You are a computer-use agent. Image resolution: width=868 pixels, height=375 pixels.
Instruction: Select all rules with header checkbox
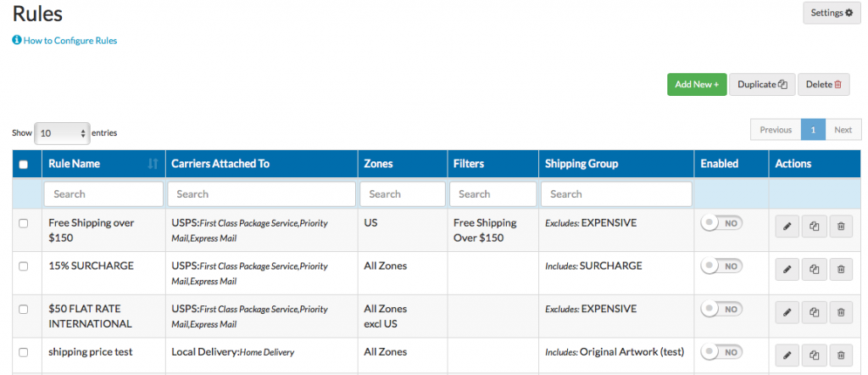pos(24,165)
